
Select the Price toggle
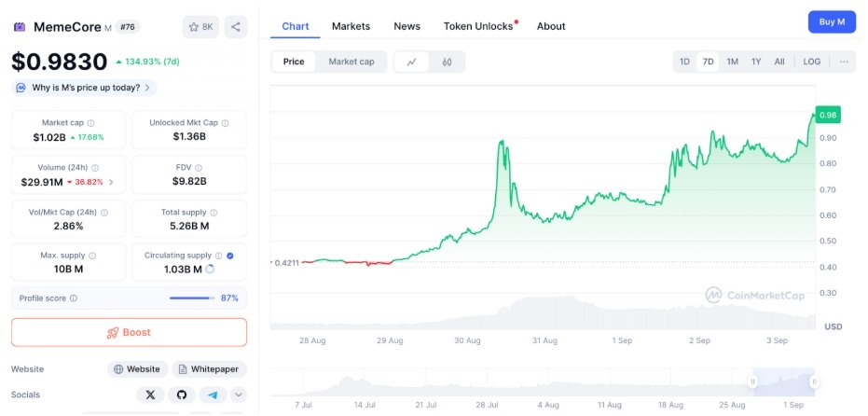(294, 62)
